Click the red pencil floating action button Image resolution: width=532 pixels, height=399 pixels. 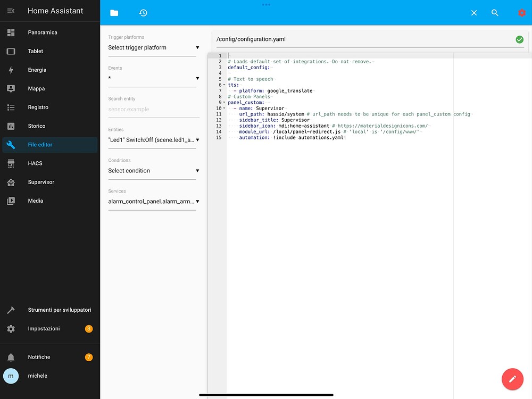(x=512, y=379)
